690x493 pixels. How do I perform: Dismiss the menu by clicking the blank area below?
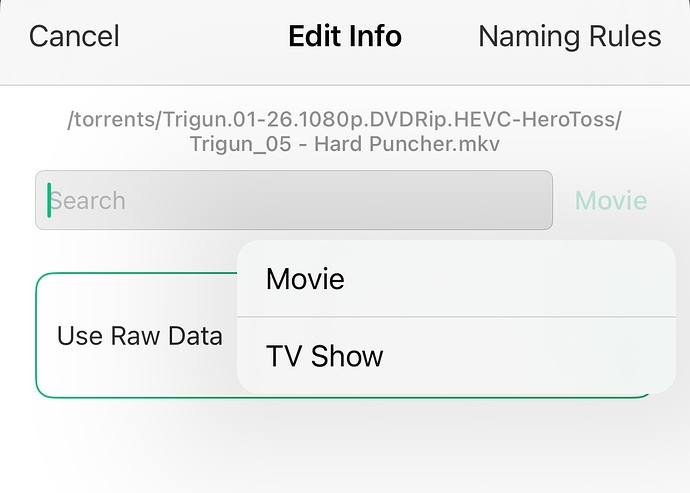coord(344,450)
